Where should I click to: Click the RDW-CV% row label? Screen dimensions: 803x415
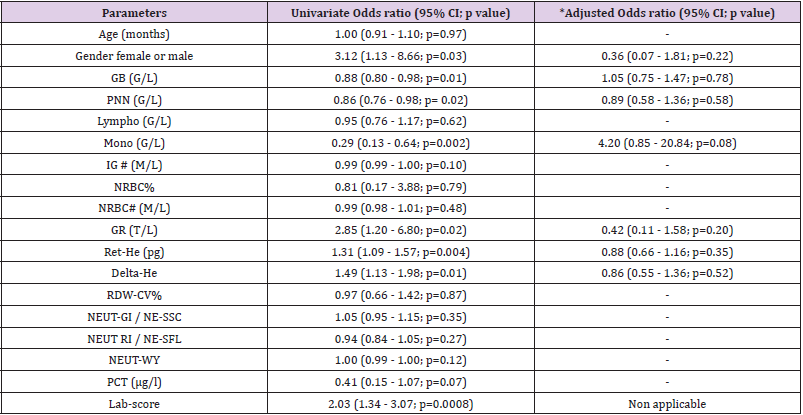[134, 295]
